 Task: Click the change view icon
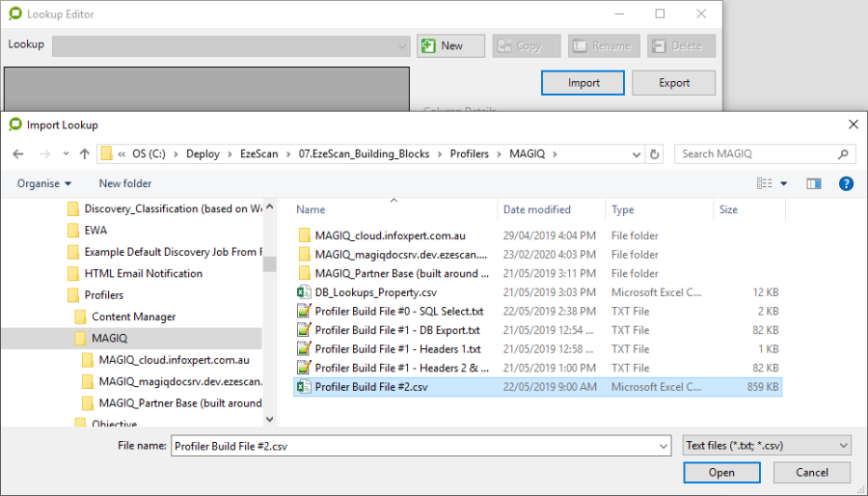click(x=765, y=183)
